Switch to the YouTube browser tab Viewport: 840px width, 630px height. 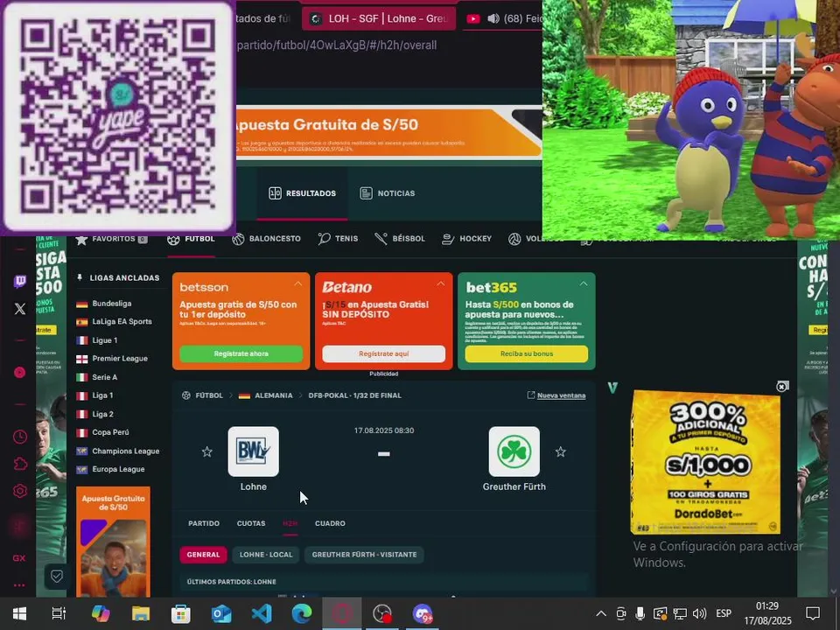(x=501, y=18)
